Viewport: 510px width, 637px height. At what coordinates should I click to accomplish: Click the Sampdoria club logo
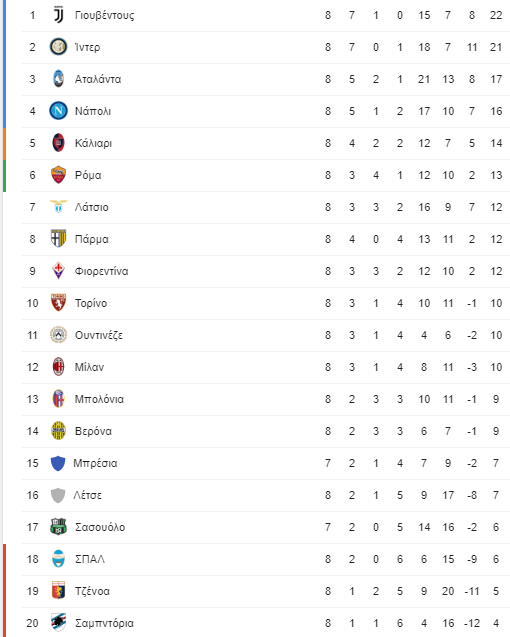click(x=59, y=623)
